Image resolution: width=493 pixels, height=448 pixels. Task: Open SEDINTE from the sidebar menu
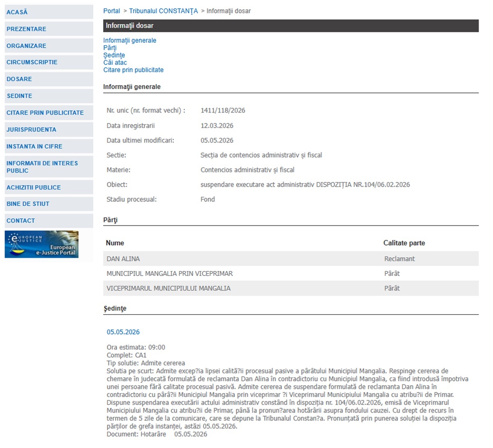49,96
